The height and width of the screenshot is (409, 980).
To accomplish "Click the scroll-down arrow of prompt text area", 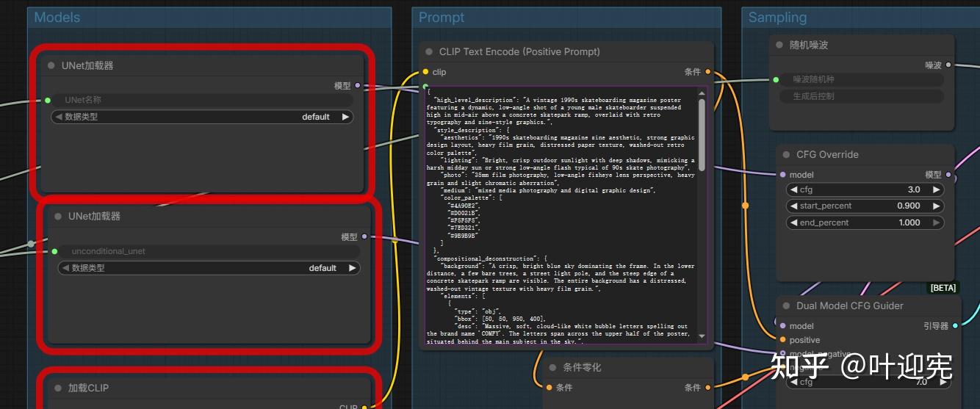I will click(x=702, y=336).
